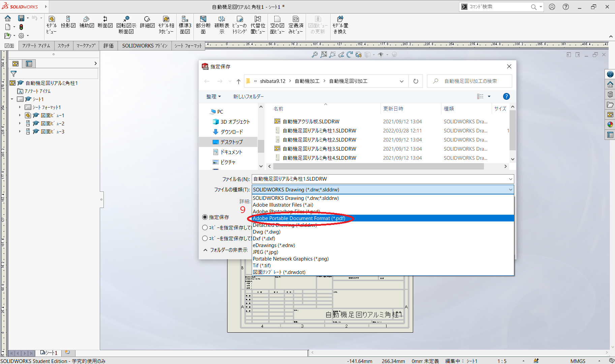Click the Replace Model (モデル置き換え) tool

340,25
